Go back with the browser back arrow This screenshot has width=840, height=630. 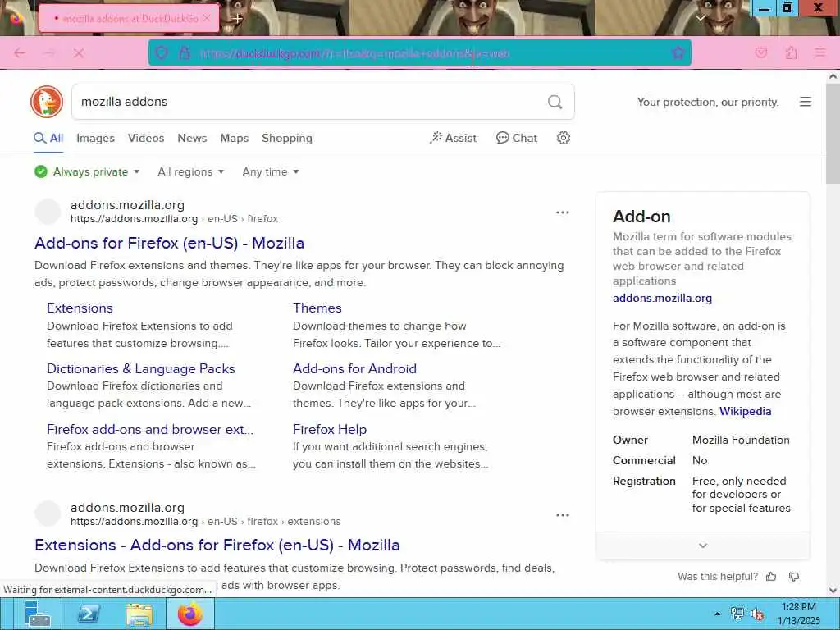point(20,53)
